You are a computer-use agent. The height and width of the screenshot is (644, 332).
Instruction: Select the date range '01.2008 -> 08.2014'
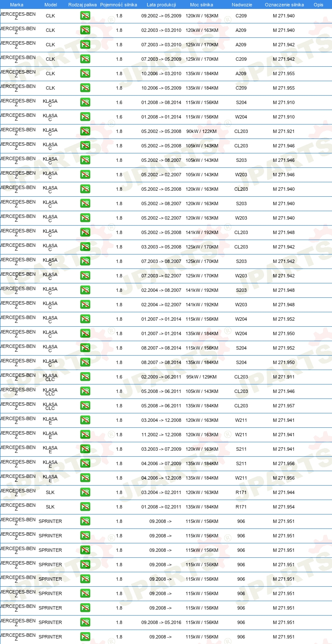pyautogui.click(x=161, y=103)
